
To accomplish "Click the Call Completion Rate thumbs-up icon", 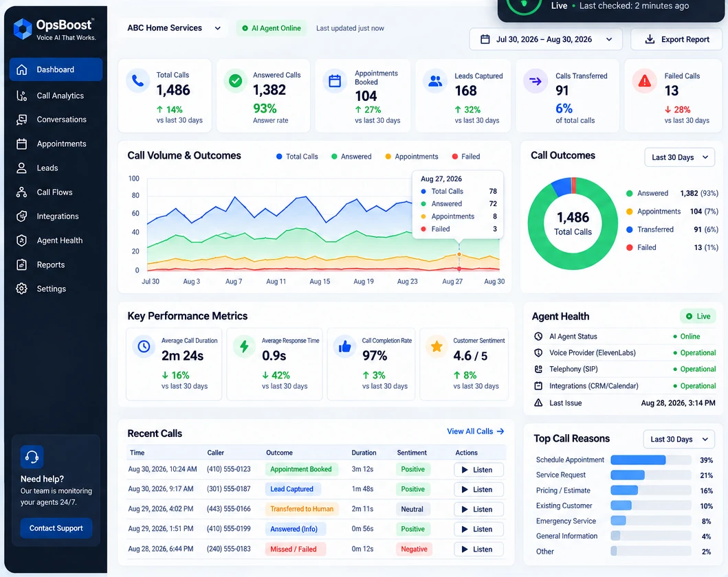I will click(344, 346).
